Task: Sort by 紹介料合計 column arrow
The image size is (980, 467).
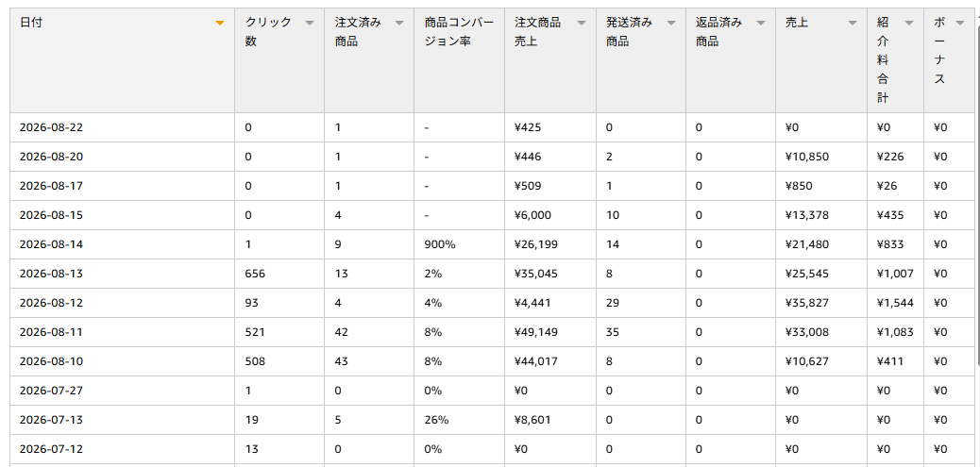Action: 909,23
